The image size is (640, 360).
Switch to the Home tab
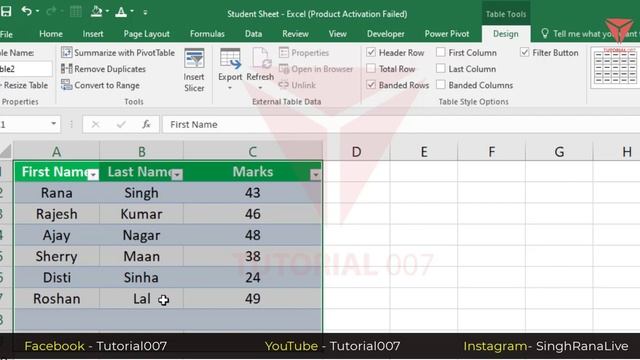51,34
